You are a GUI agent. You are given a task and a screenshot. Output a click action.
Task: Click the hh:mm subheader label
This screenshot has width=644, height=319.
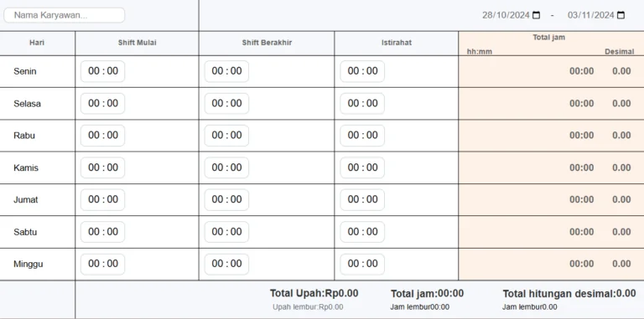point(480,52)
